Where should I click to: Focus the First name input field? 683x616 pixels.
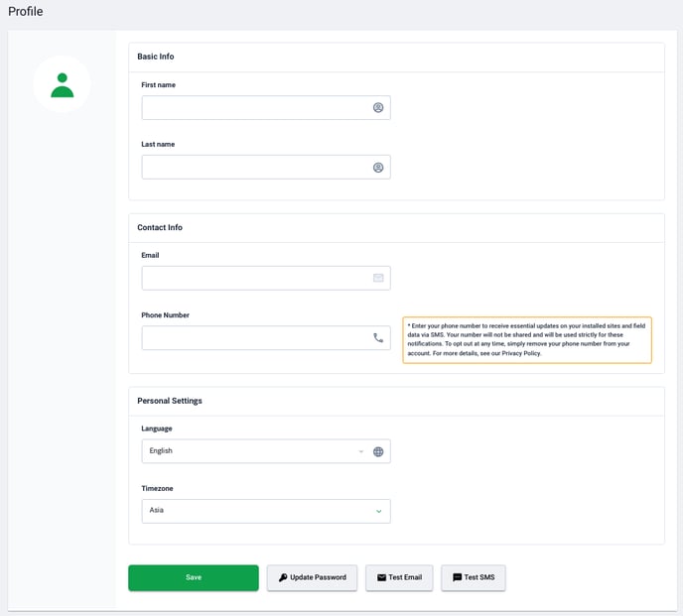pyautogui.click(x=266, y=107)
